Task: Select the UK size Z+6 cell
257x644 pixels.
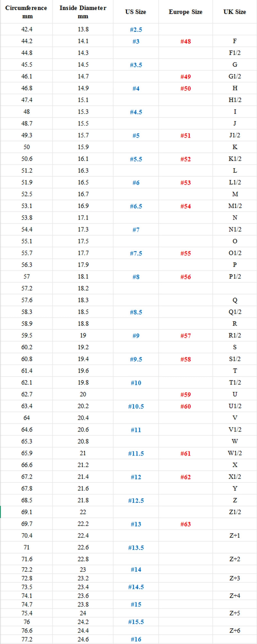Action: [235, 631]
